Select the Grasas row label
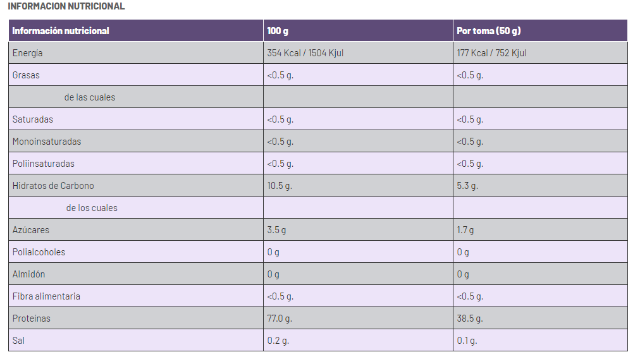 coord(26,75)
